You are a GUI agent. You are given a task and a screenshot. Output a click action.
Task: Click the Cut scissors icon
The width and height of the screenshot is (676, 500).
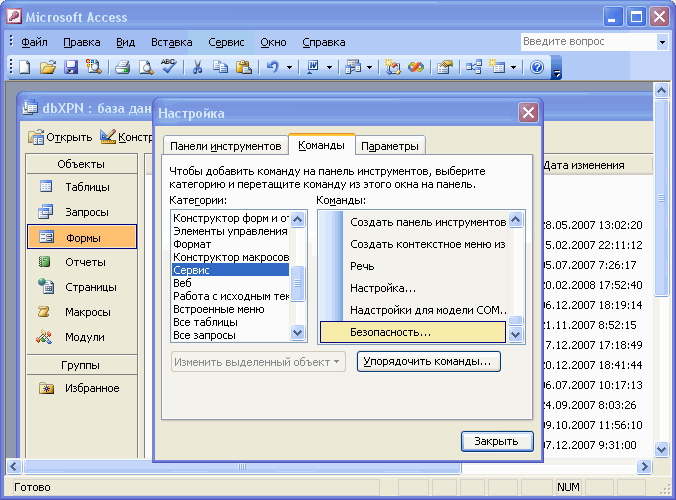[197, 67]
